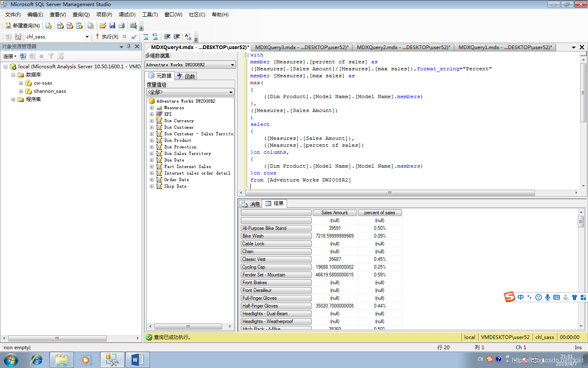Viewport: 588px width, 368px height.
Task: Open the 工具(T) menu
Action: (x=150, y=15)
